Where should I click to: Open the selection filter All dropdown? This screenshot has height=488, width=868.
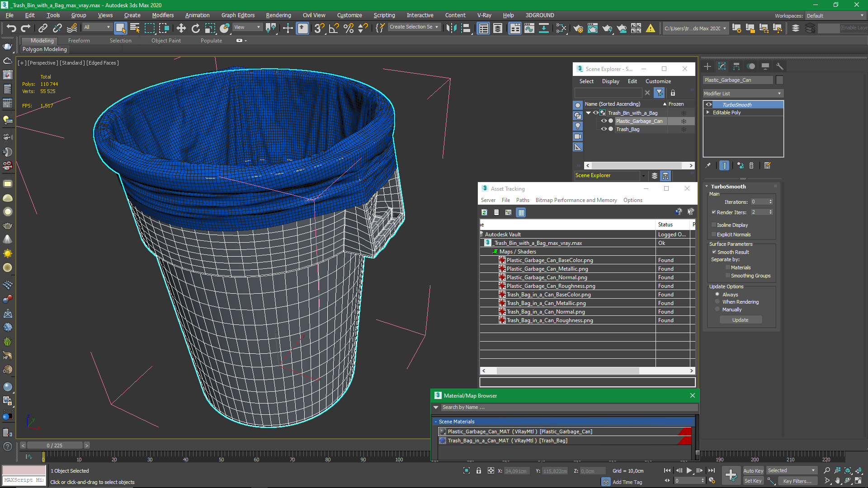coord(97,27)
